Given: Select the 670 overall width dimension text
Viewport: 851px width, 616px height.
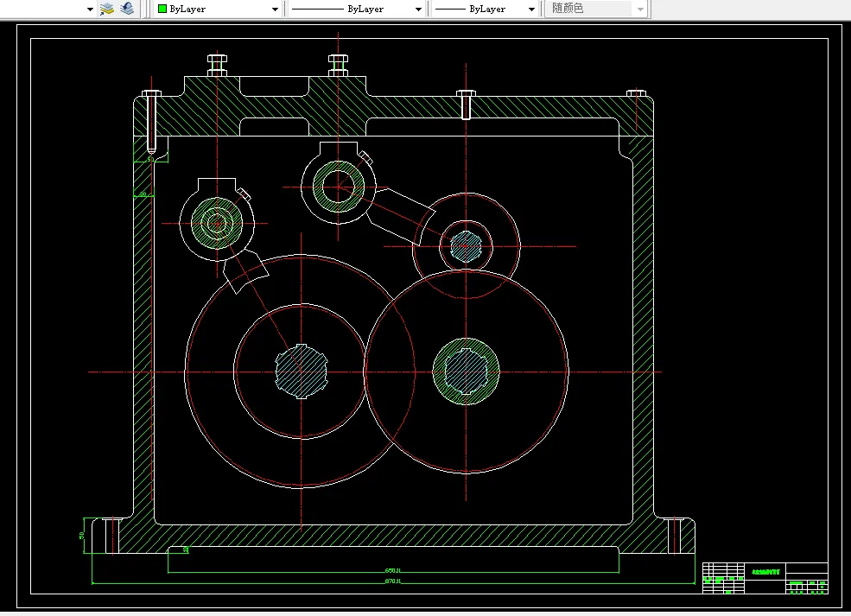Looking at the screenshot, I should click(392, 581).
